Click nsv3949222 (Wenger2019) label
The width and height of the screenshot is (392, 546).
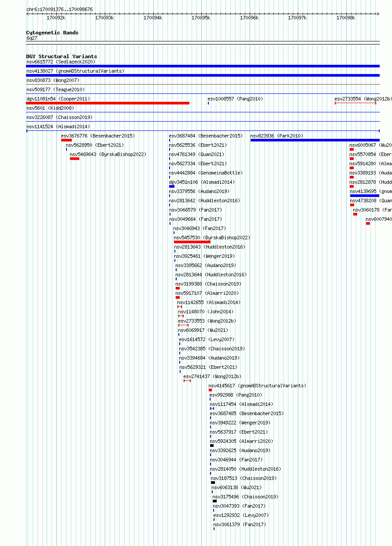[240, 423]
